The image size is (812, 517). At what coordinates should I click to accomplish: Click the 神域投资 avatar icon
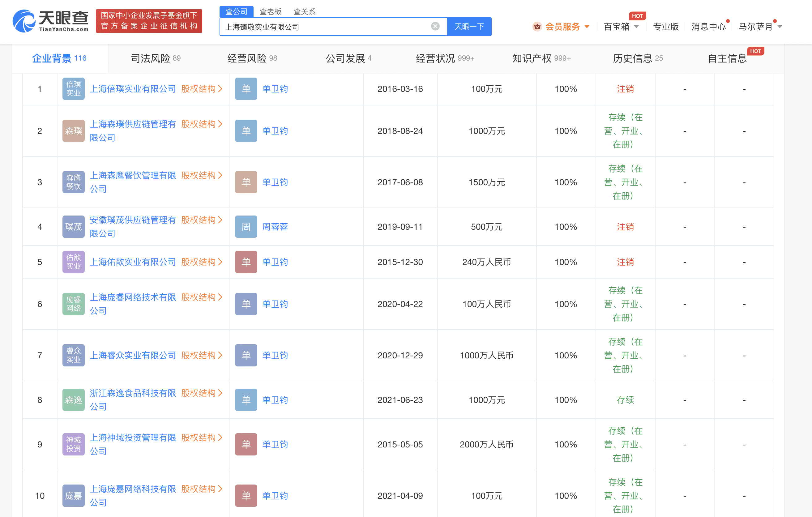coord(73,445)
